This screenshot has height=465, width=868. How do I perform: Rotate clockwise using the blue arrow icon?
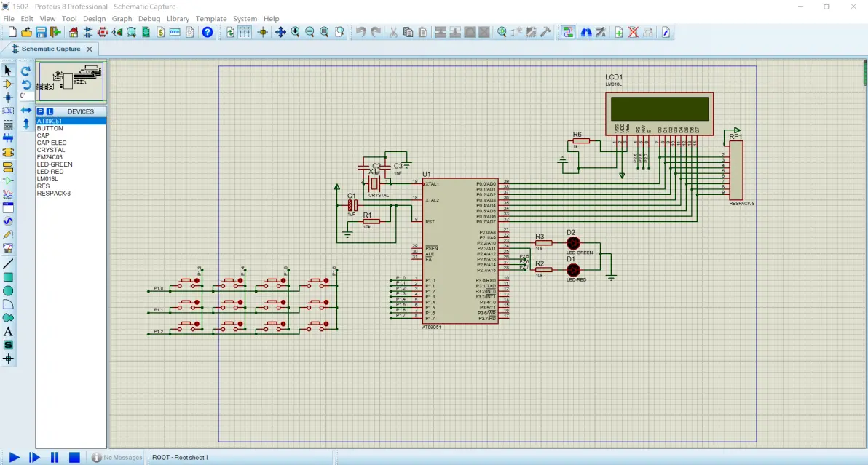pyautogui.click(x=25, y=71)
